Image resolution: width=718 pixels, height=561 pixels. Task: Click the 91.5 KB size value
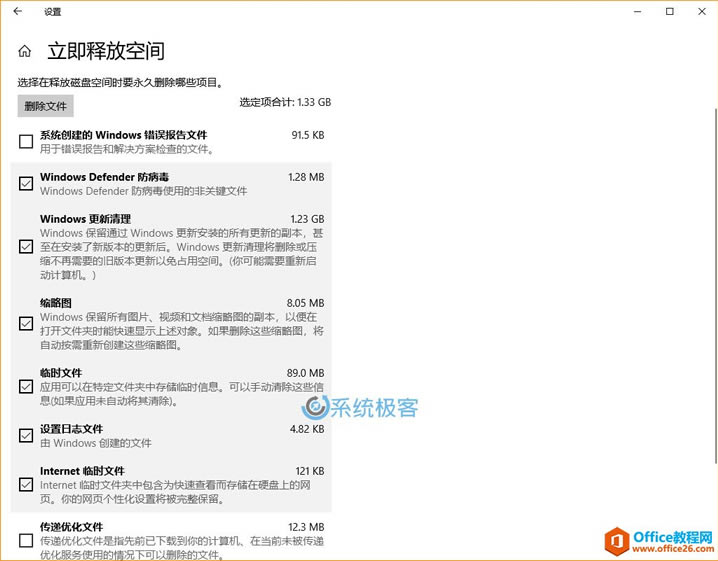click(x=308, y=135)
